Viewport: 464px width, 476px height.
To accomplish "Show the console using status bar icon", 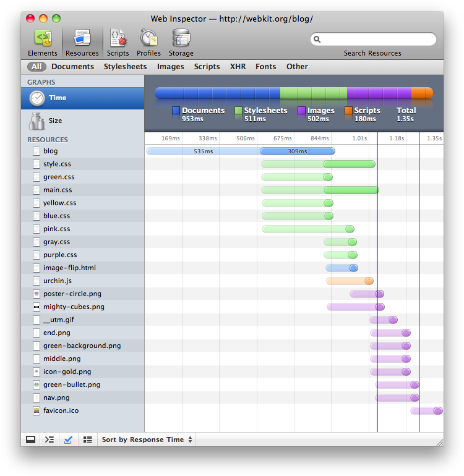I will [49, 440].
